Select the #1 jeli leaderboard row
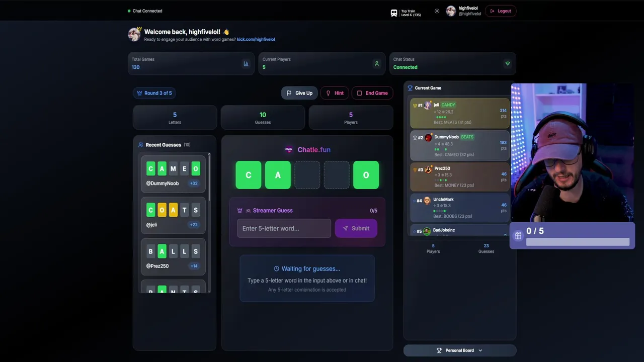 coord(460,114)
